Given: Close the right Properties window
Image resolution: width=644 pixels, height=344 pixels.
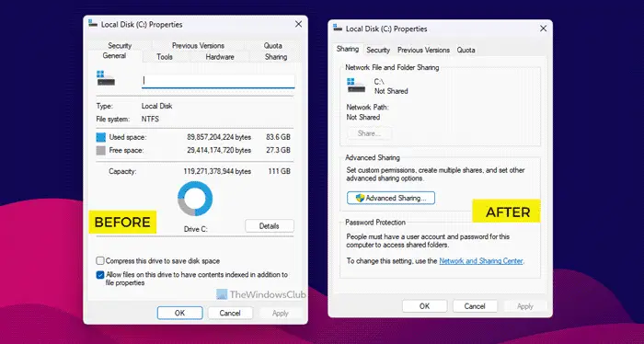Looking at the screenshot, I should point(544,29).
